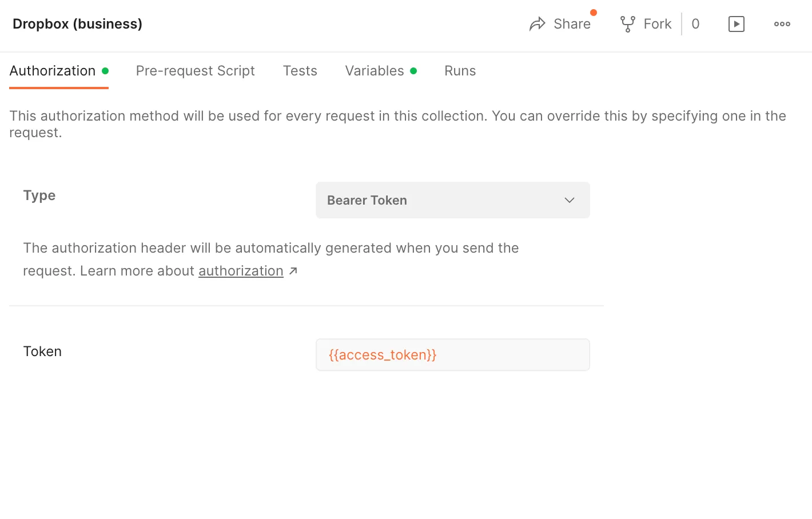
Task: Click the chevron in the Type selector
Action: tap(570, 200)
